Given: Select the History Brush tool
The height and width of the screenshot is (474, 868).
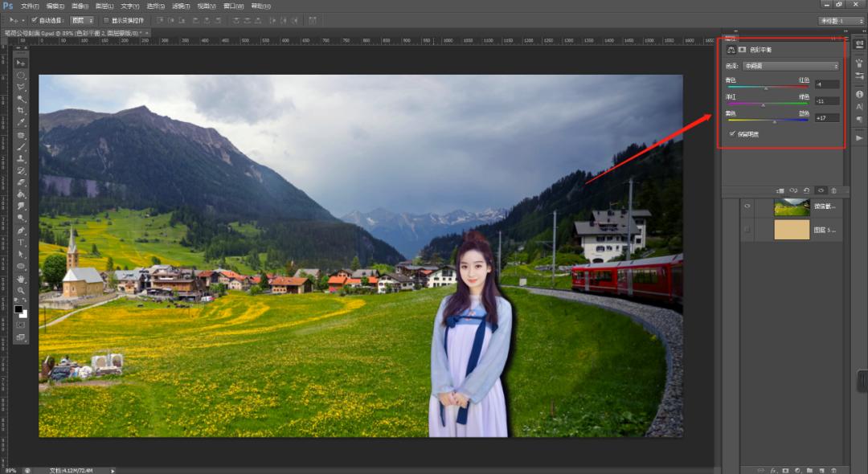Looking at the screenshot, I should coord(21,170).
